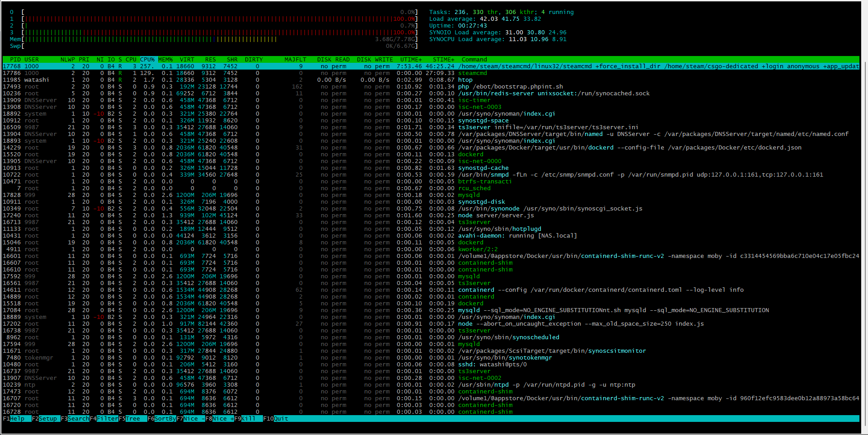Sort processes by the USER column header
Screen dimensions: 868x435
(x=32, y=59)
